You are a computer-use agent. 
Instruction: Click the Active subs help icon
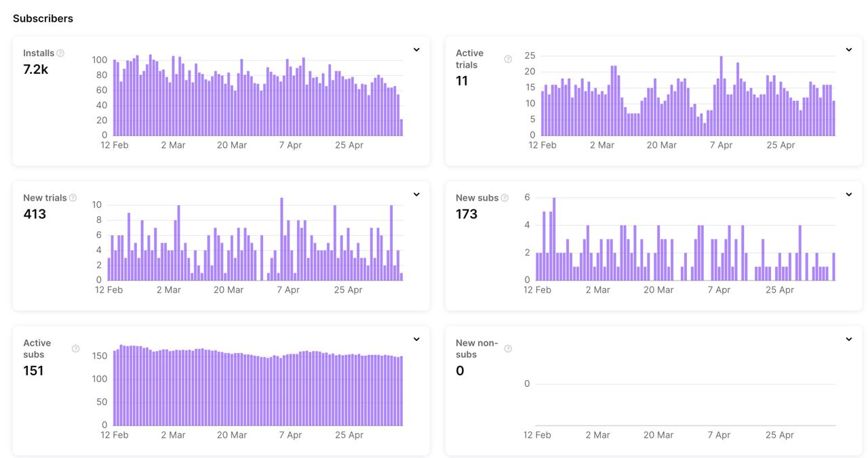pyautogui.click(x=75, y=349)
